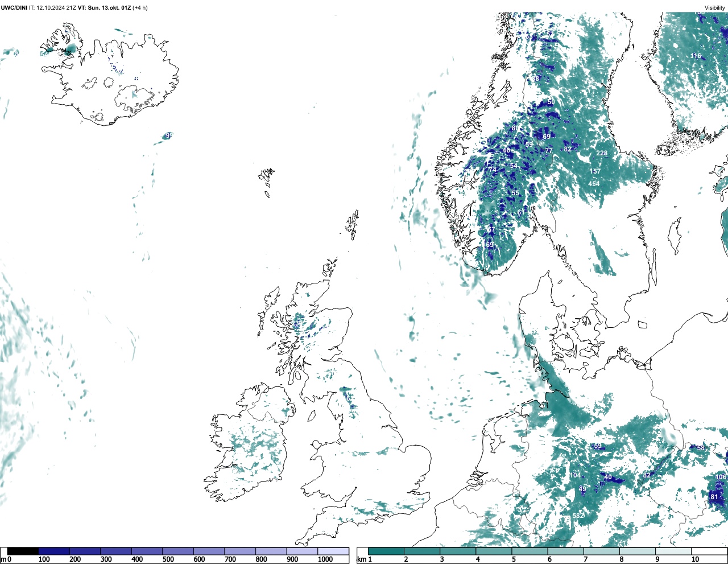Viewport: 728px width, 564px height.
Task: Click the 'IT: 12.10.2024 21Z' init time
Action: (53, 8)
